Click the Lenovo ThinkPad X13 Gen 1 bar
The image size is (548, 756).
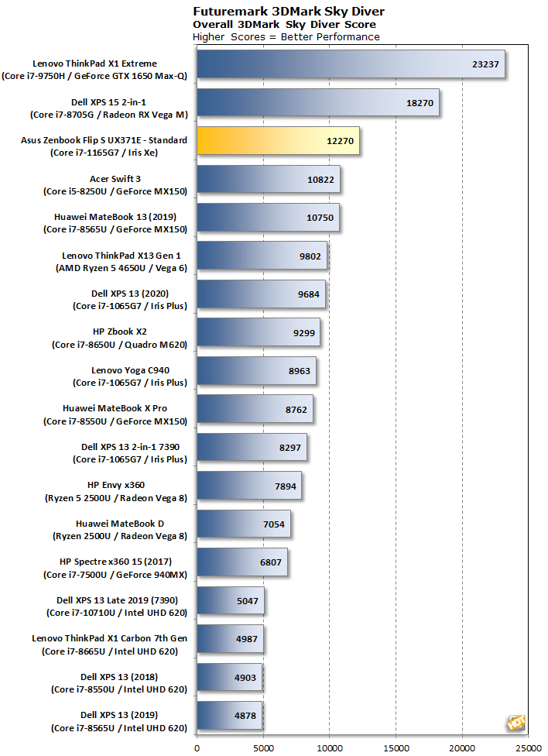tap(262, 256)
